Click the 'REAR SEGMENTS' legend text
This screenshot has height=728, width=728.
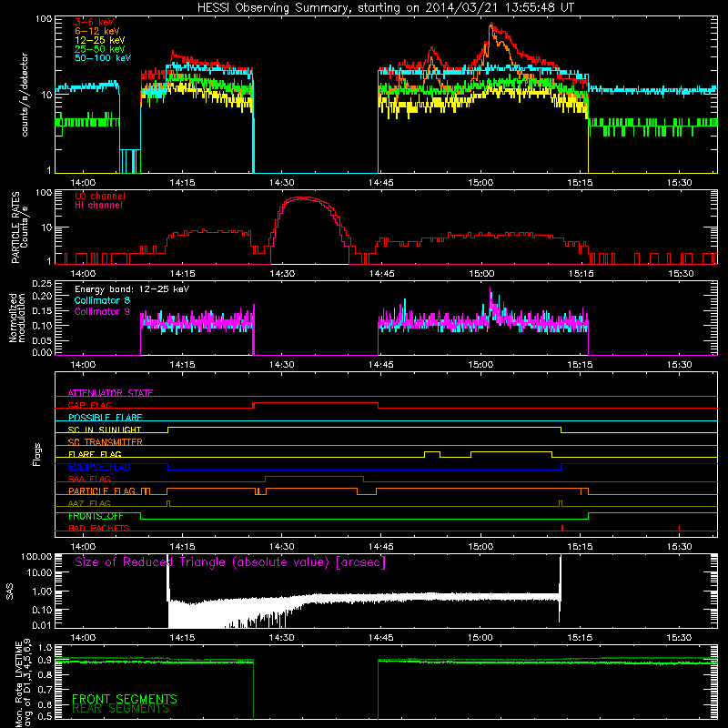[121, 709]
